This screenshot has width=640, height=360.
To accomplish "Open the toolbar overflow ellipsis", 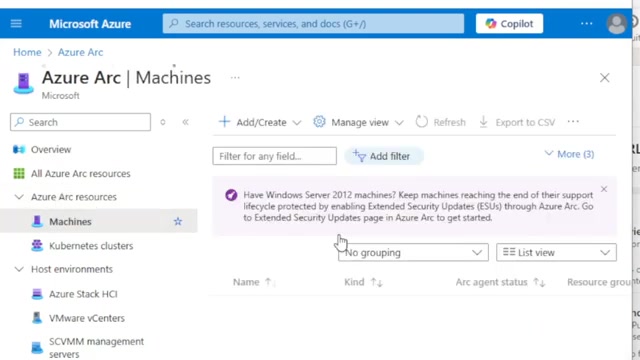I will (573, 122).
